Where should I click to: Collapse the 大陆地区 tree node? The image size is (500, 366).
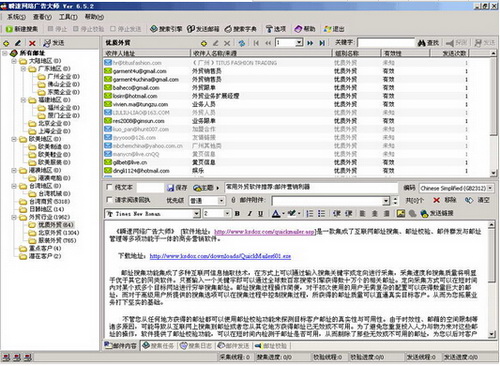(x=14, y=61)
